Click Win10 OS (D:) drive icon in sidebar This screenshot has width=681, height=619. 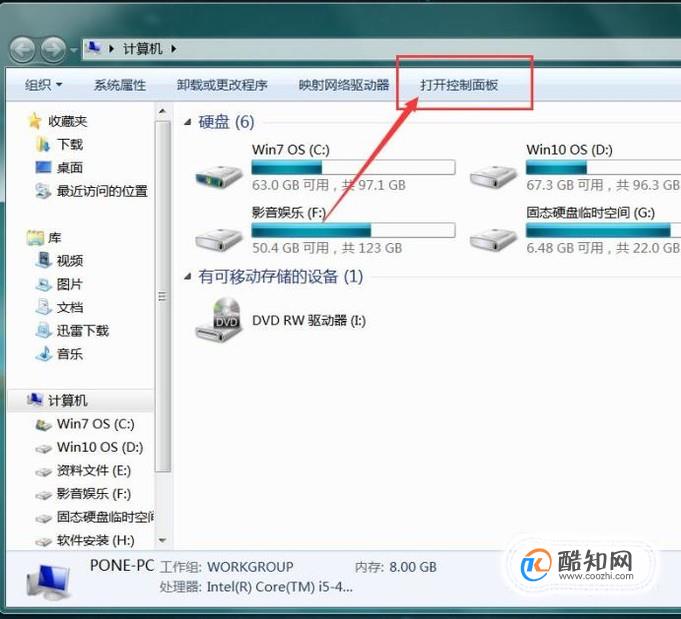coord(43,448)
